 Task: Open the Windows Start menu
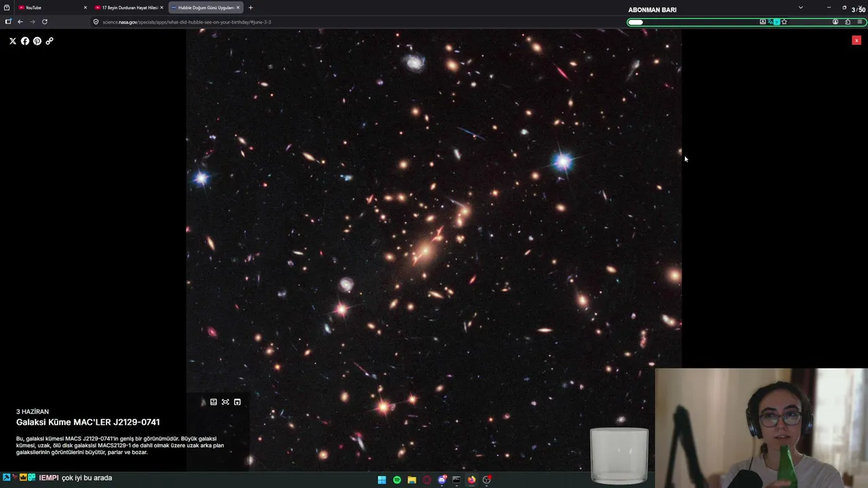pos(382,480)
